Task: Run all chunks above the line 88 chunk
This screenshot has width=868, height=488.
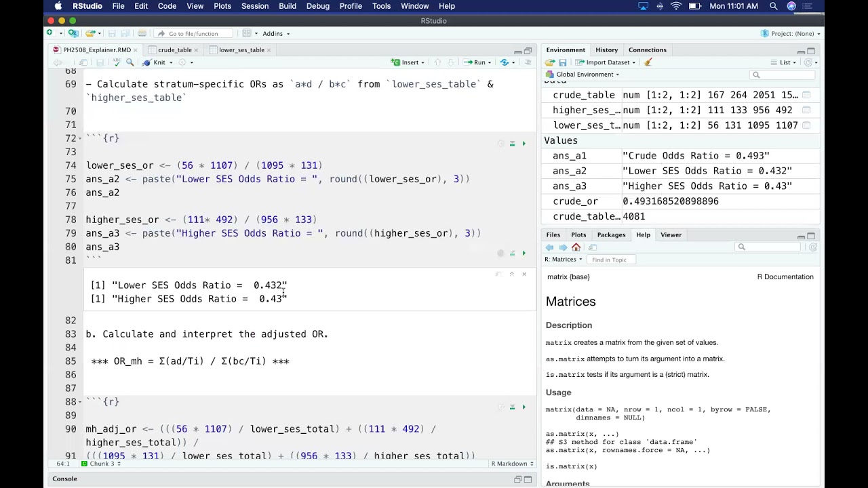Action: 512,407
